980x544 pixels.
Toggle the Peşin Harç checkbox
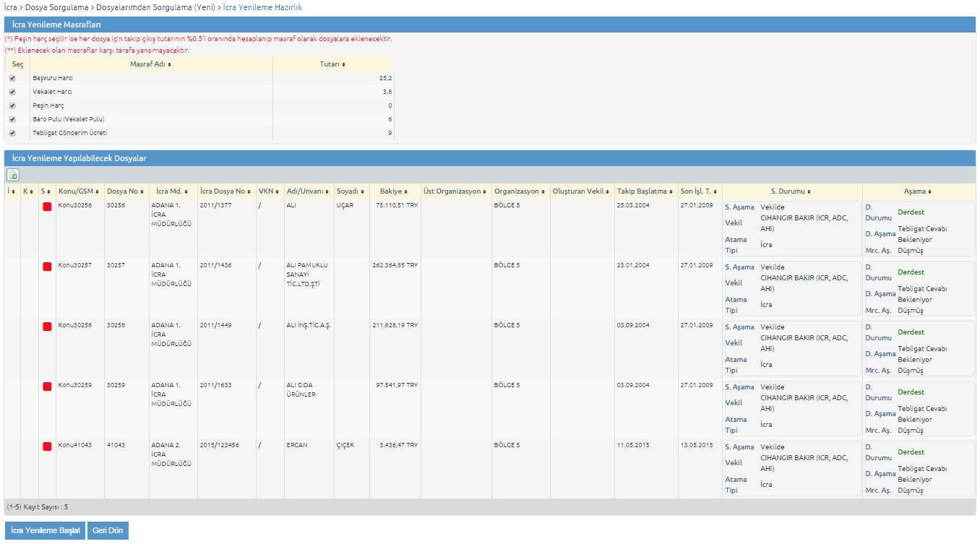tap(12, 105)
